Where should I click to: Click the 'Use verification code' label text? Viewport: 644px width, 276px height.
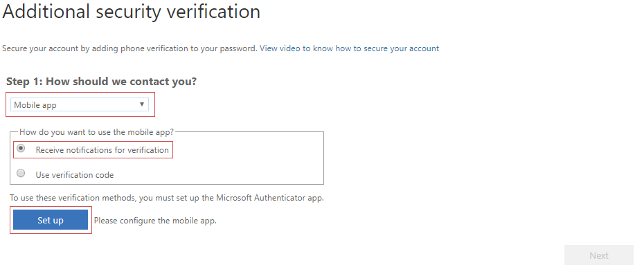[x=75, y=175]
